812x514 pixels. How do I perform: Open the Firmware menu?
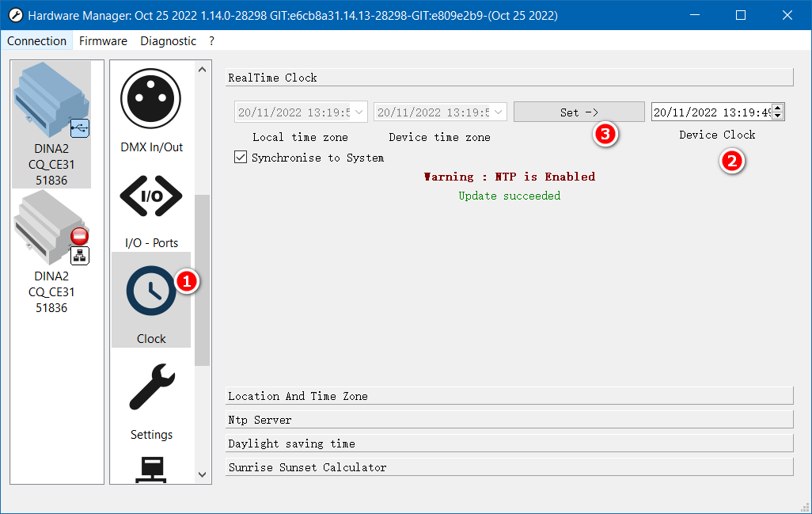(x=103, y=41)
